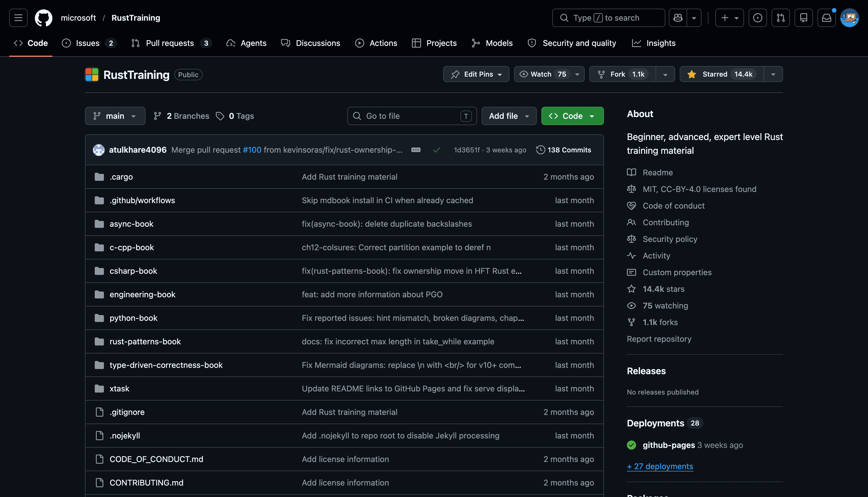Expand the Fork options caret
Image resolution: width=868 pixels, height=497 pixels.
pos(665,74)
